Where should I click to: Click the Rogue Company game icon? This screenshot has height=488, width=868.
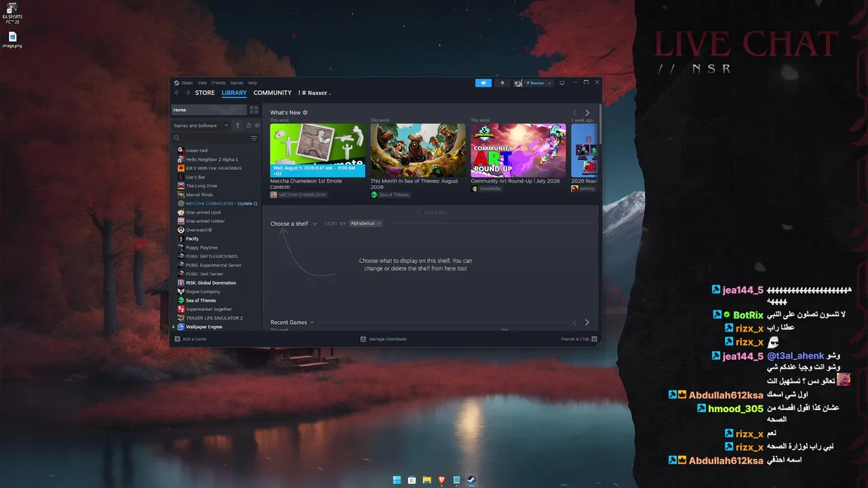point(181,291)
